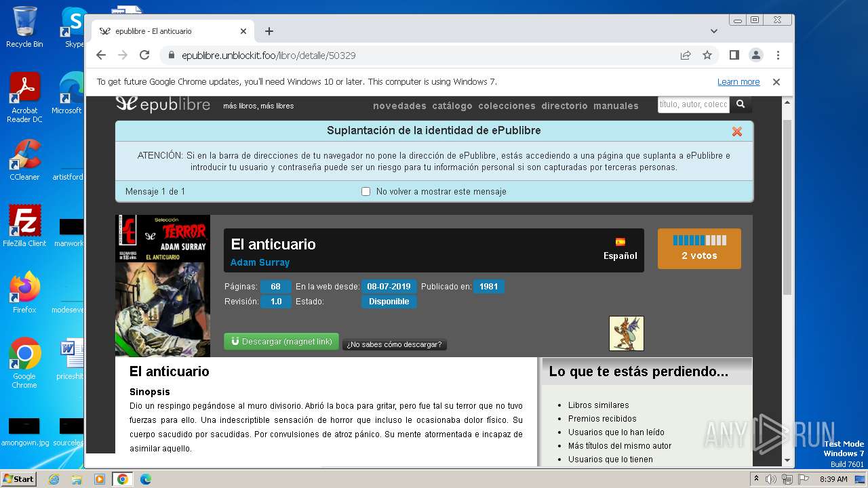Open the Chrome profile avatar
The height and width of the screenshot is (488, 868).
[756, 55]
